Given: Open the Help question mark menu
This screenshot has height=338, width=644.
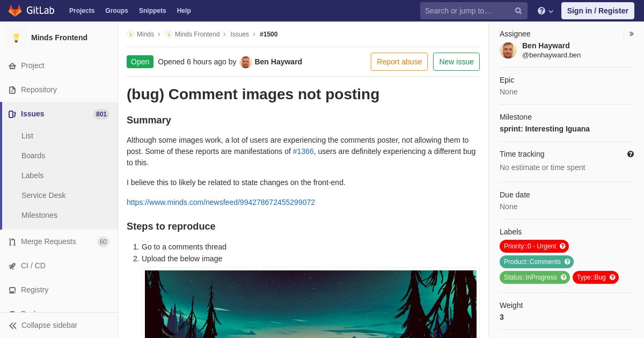Looking at the screenshot, I should [x=545, y=11].
